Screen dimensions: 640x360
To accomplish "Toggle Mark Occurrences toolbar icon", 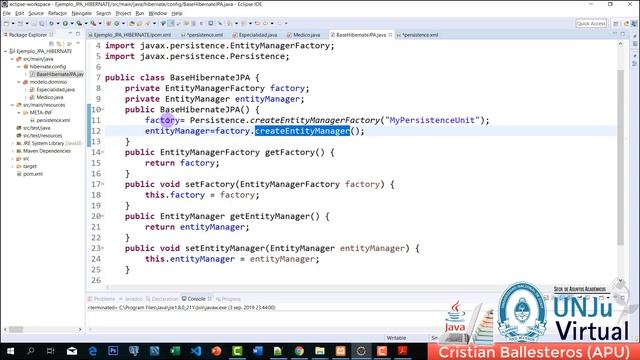I will tap(171, 23).
